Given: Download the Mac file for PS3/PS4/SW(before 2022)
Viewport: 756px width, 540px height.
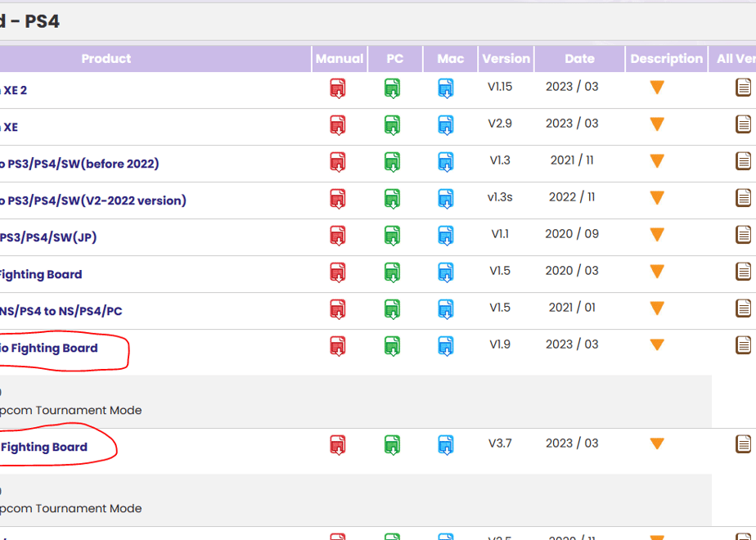Looking at the screenshot, I should coord(446,162).
